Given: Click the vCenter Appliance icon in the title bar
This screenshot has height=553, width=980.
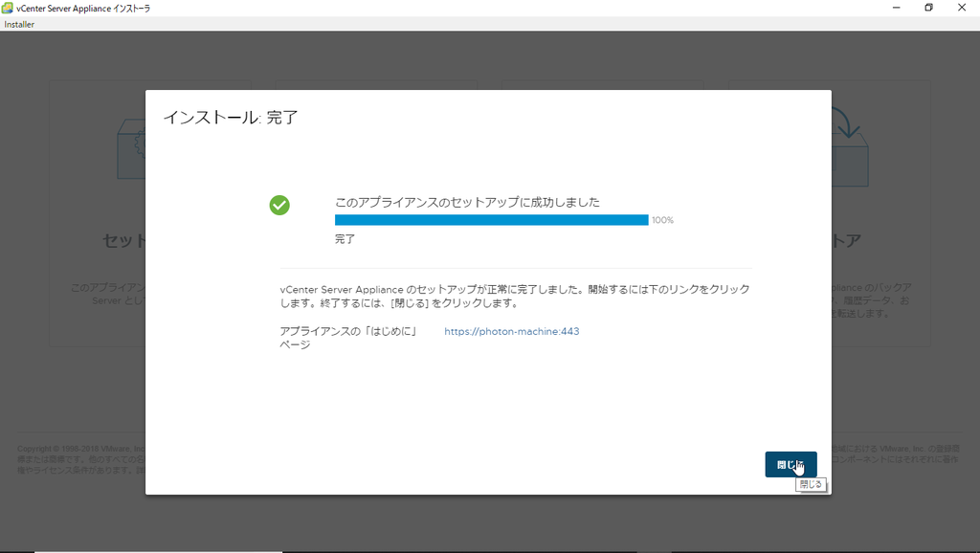Looking at the screenshot, I should (x=10, y=8).
